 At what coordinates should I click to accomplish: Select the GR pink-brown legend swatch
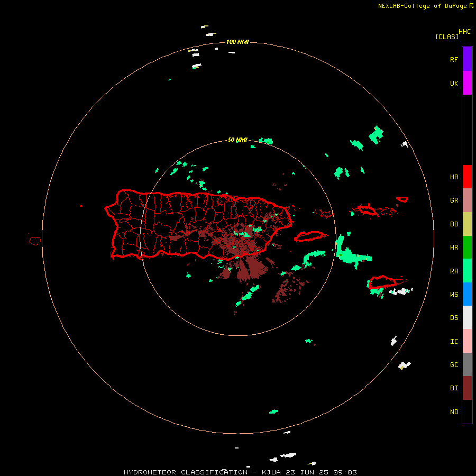[x=467, y=200]
